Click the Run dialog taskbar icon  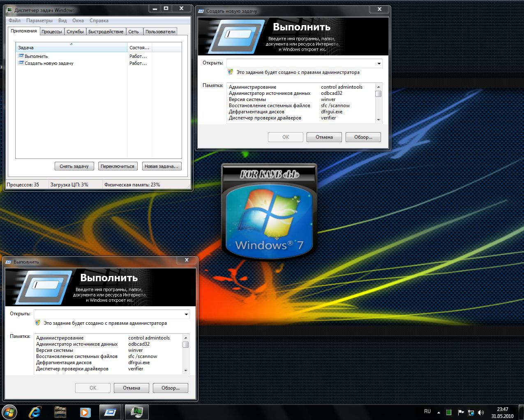coord(110,412)
